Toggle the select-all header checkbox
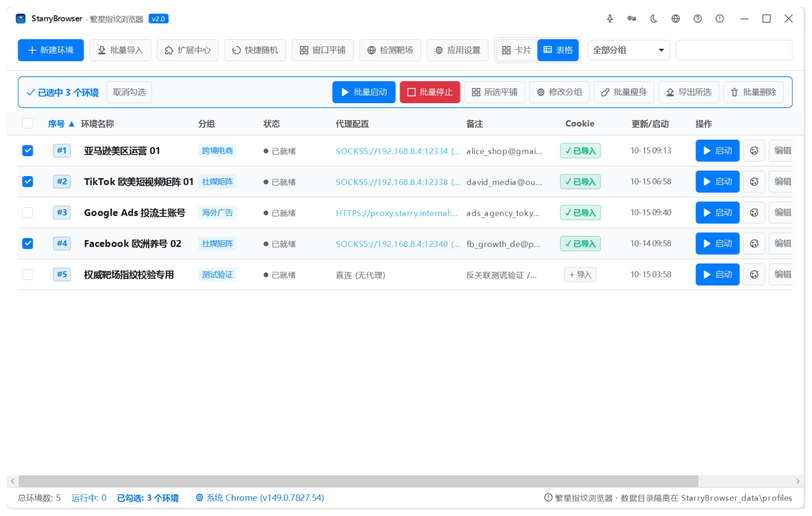 [x=28, y=123]
